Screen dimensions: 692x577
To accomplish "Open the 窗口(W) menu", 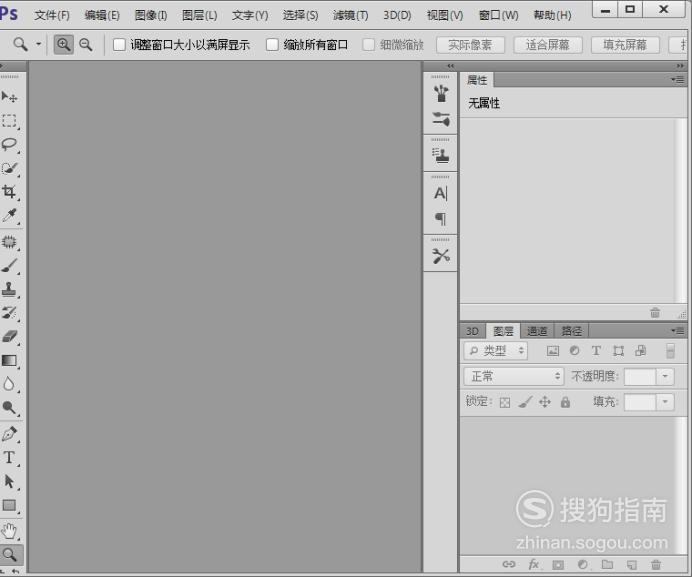I will point(499,15).
